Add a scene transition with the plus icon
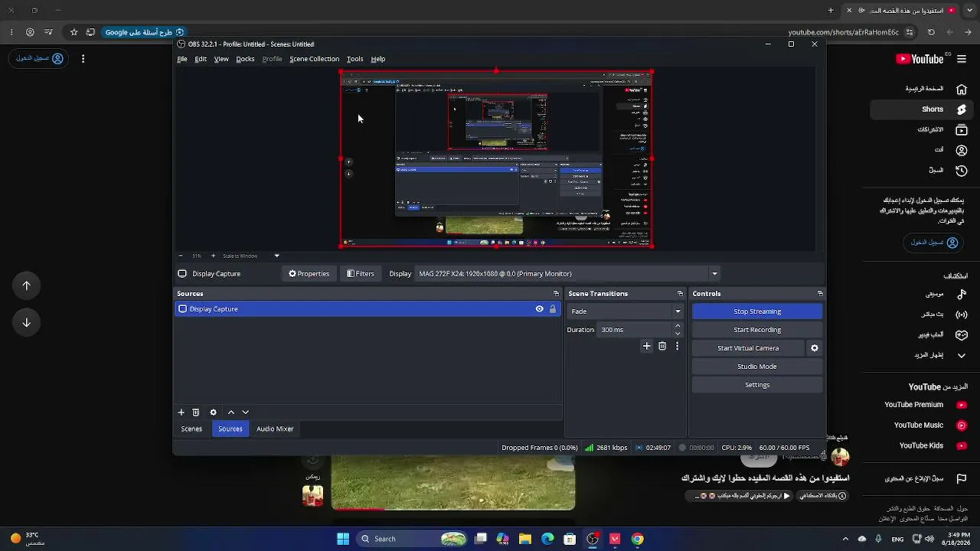This screenshot has width=980, height=551. [x=647, y=347]
